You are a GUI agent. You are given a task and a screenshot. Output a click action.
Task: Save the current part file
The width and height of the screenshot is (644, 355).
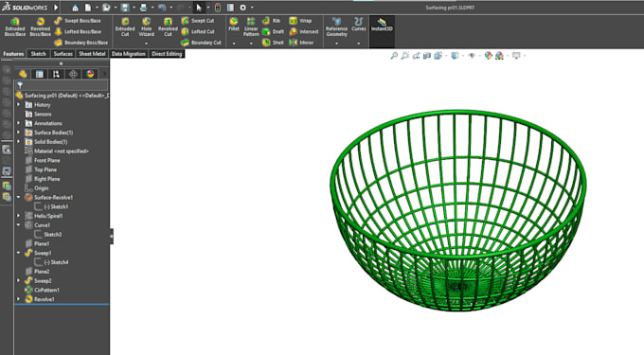tap(125, 8)
